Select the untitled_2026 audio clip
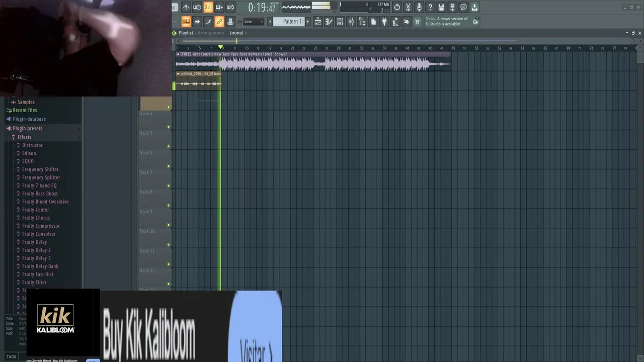 [199, 81]
